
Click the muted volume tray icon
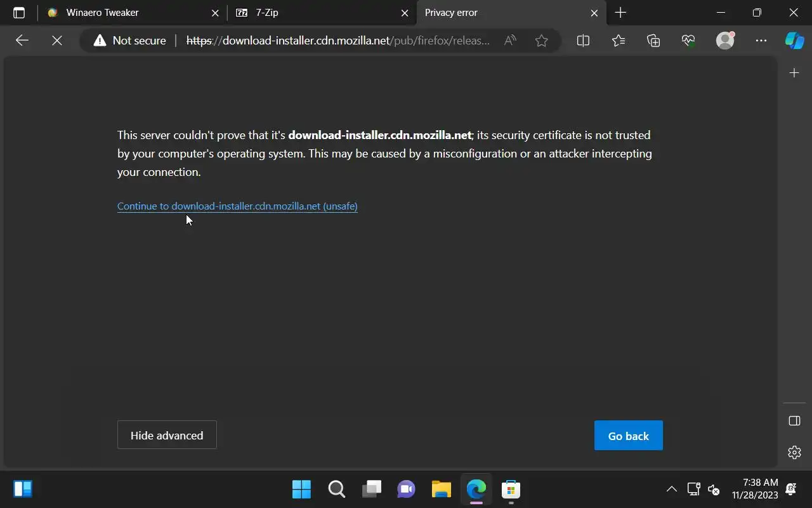pyautogui.click(x=714, y=489)
